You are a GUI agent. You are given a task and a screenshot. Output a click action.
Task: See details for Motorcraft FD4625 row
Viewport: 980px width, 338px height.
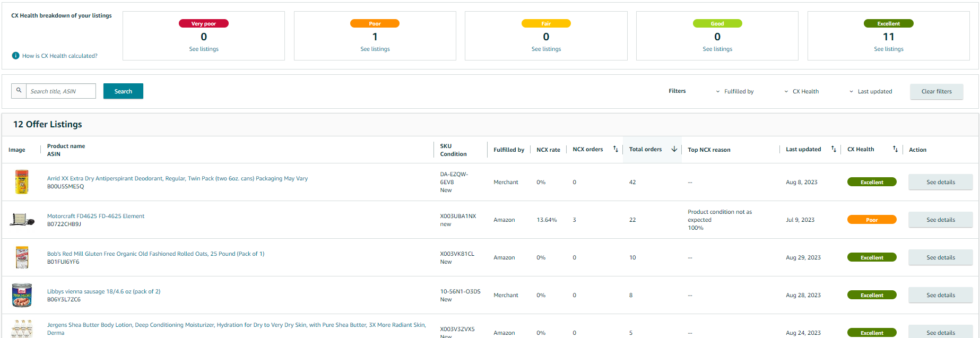click(941, 220)
